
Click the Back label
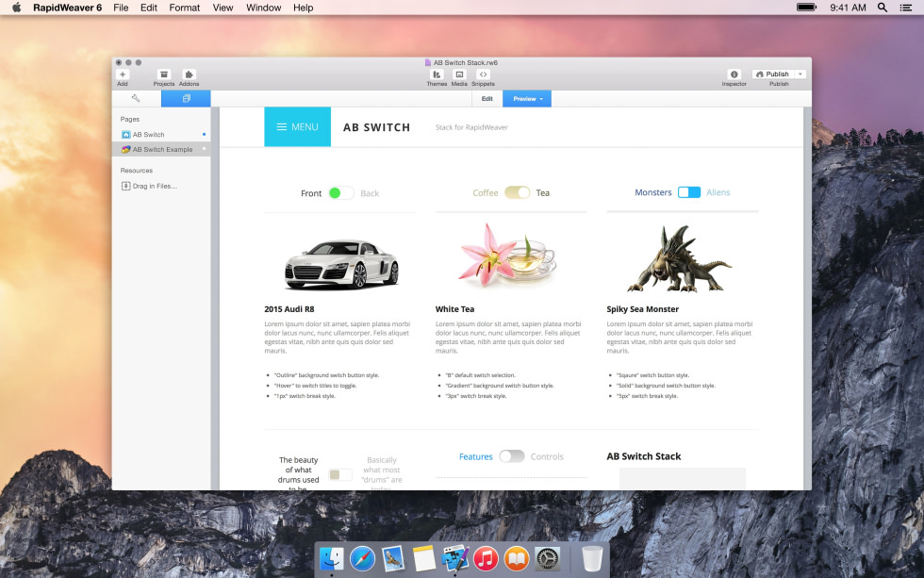tap(370, 193)
